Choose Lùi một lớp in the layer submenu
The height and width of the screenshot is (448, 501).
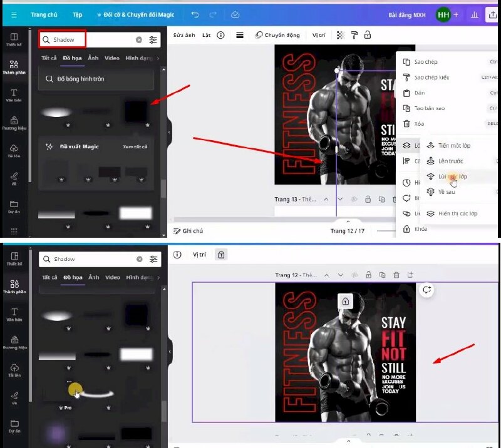pyautogui.click(x=452, y=176)
